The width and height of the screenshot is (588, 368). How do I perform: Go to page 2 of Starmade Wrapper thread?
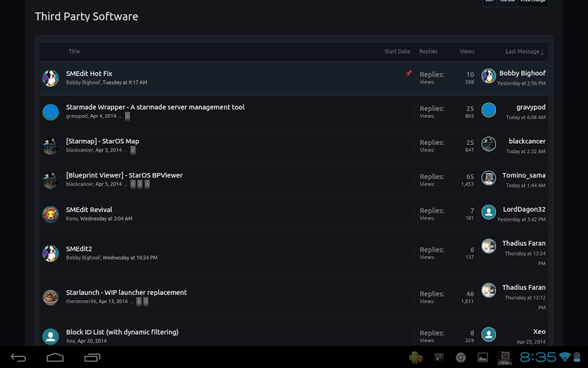[x=127, y=116]
